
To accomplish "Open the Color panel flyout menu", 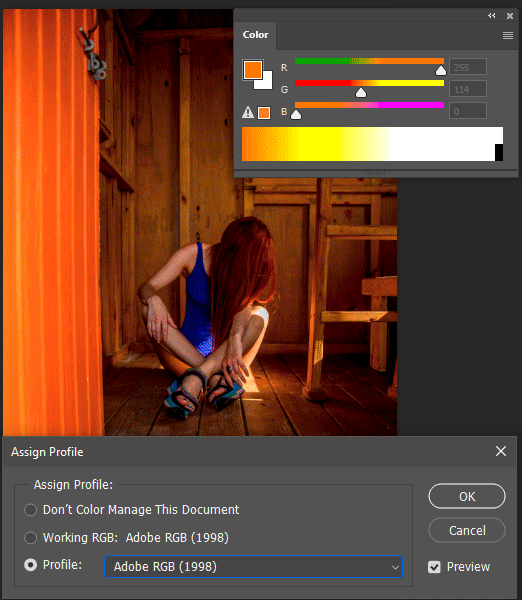I will coord(507,36).
